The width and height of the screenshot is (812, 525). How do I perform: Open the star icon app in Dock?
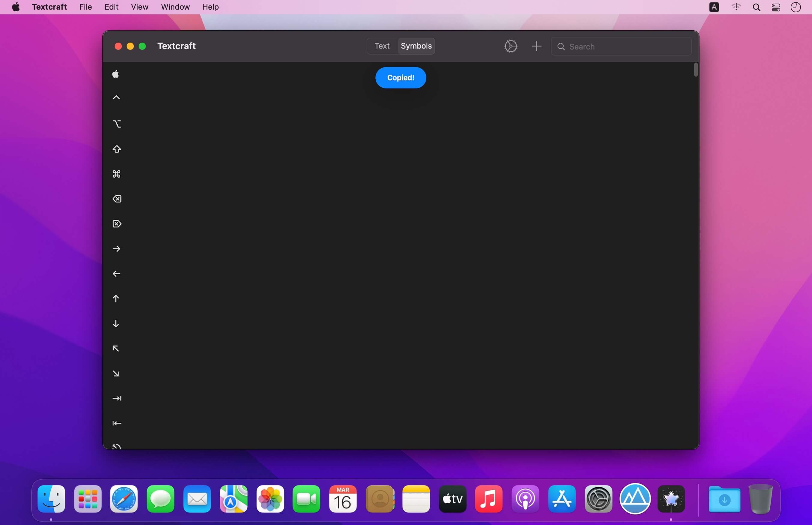pos(671,499)
